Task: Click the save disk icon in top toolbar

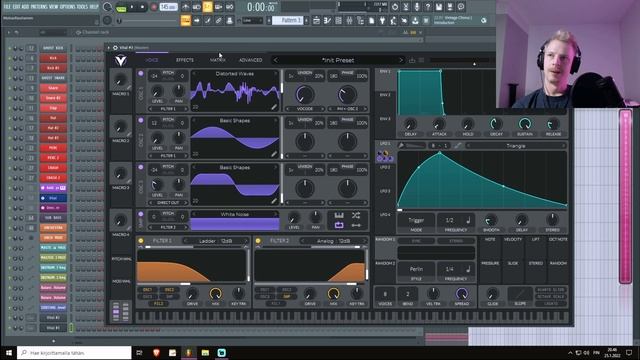Action: pyautogui.click(x=438, y=7)
